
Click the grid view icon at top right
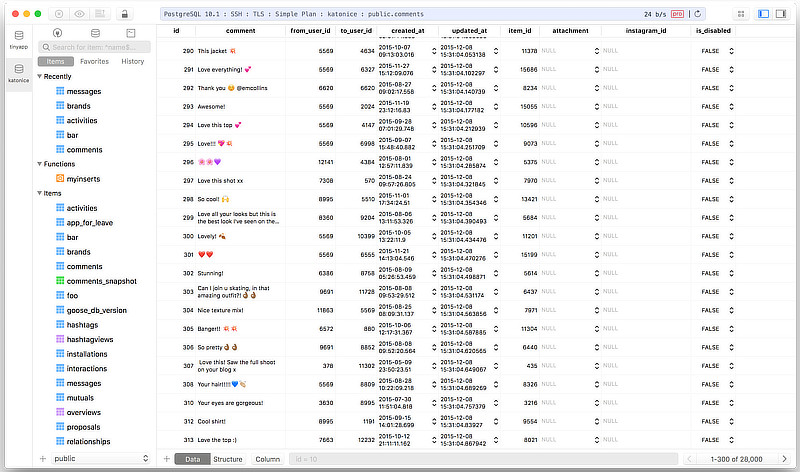coord(741,14)
